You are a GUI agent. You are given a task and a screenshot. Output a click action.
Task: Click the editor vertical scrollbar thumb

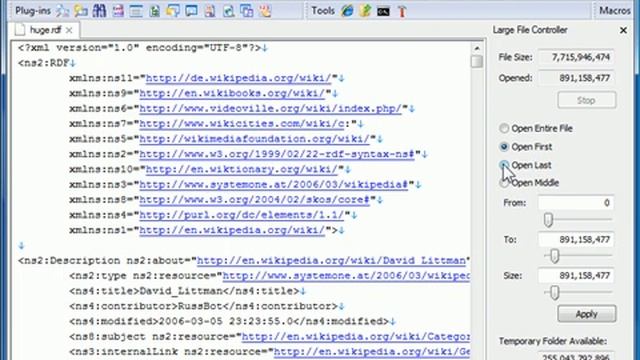[x=477, y=62]
